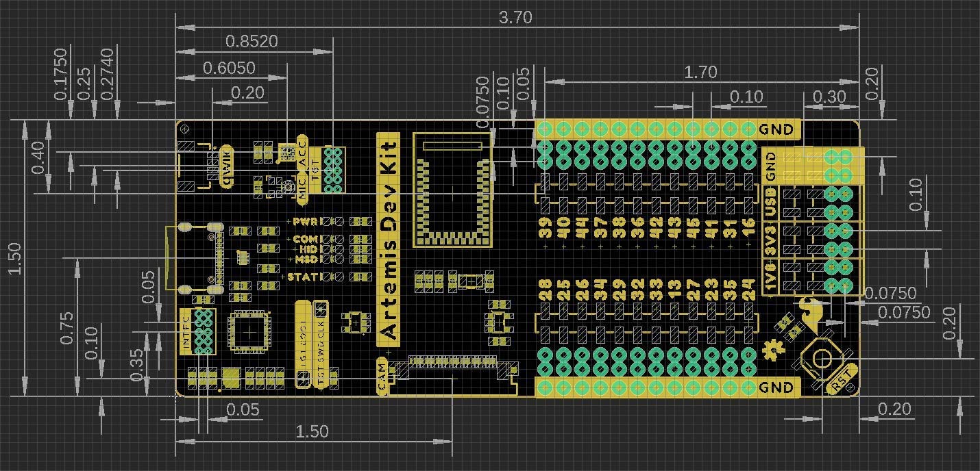
Task: Click the RST reset button footprint
Action: tap(820, 358)
